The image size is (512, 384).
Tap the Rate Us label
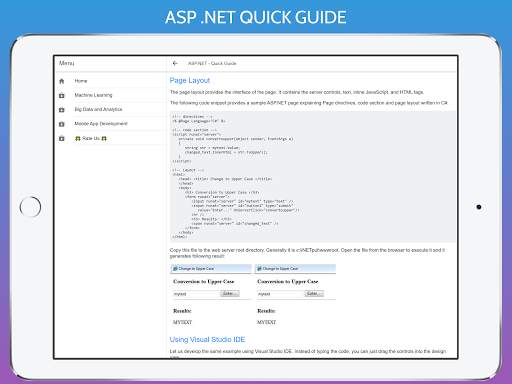coord(91,138)
